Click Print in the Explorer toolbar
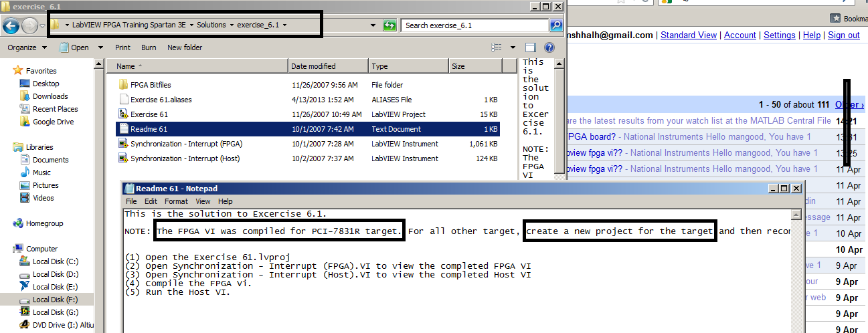The width and height of the screenshot is (868, 333). (x=122, y=47)
